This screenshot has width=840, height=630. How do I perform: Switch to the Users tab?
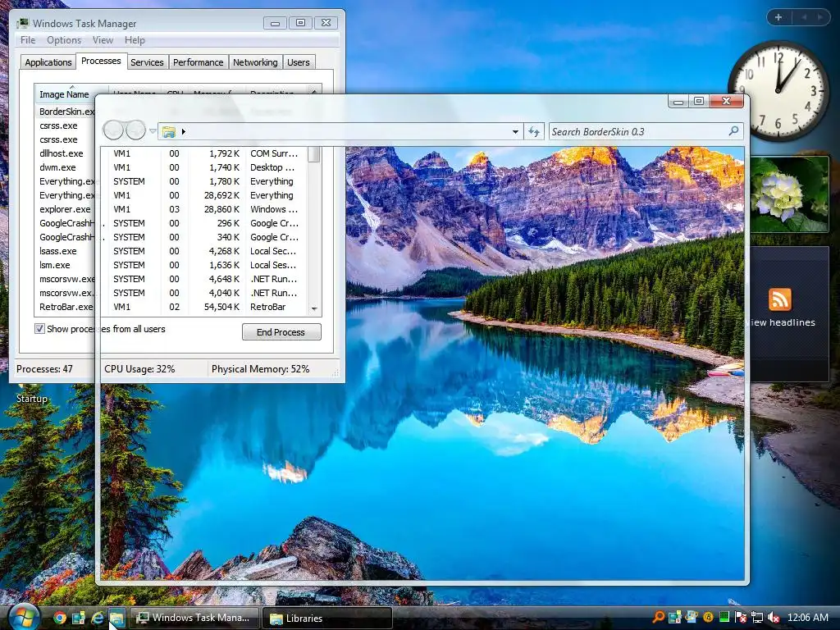pyautogui.click(x=299, y=62)
